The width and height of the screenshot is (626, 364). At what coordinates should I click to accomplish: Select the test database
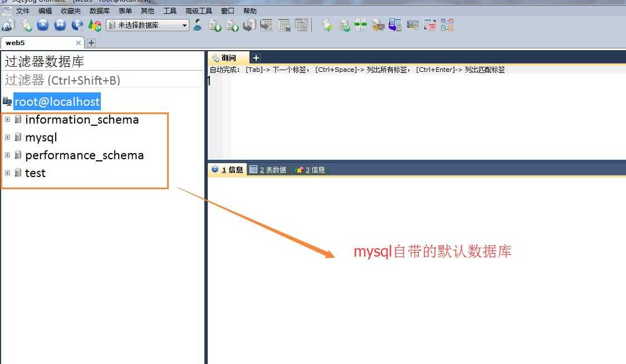(35, 173)
